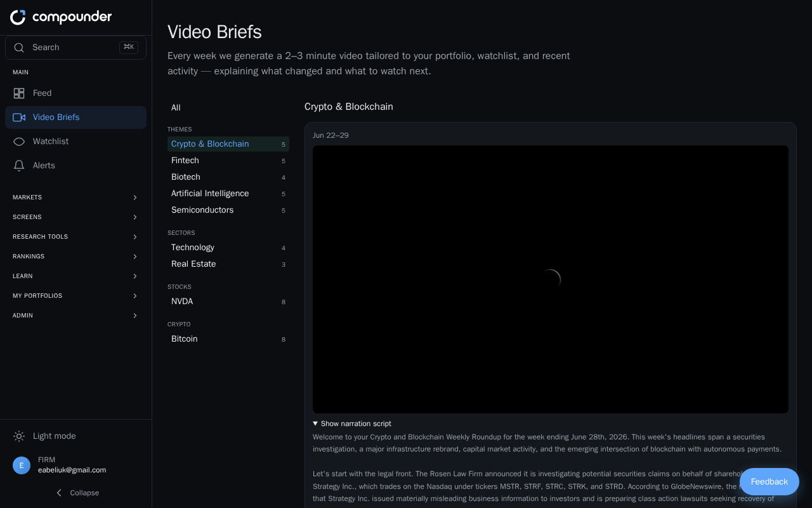Select the Fintech theme
The image size is (812, 508).
point(228,161)
